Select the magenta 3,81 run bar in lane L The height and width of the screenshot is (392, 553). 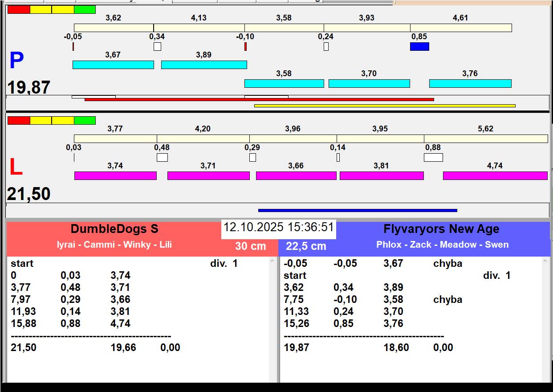pos(382,176)
